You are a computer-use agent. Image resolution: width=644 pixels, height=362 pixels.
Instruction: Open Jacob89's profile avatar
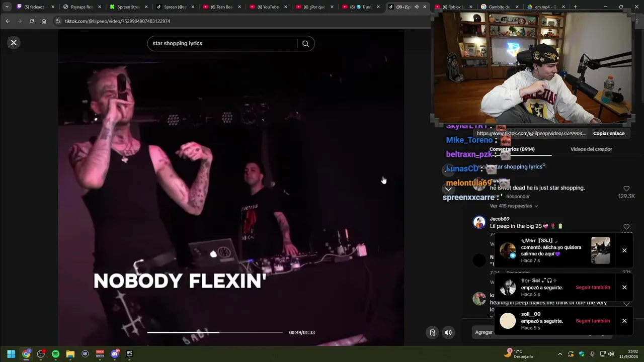point(479,222)
